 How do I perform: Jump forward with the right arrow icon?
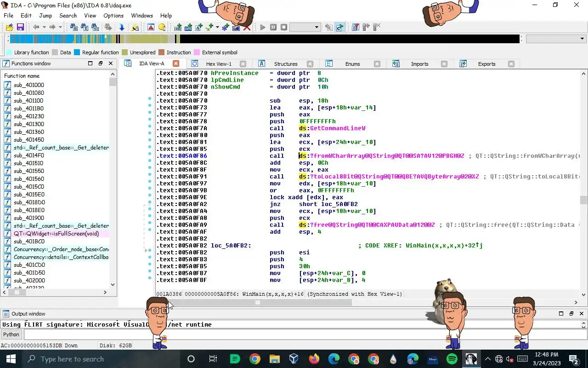(x=52, y=27)
